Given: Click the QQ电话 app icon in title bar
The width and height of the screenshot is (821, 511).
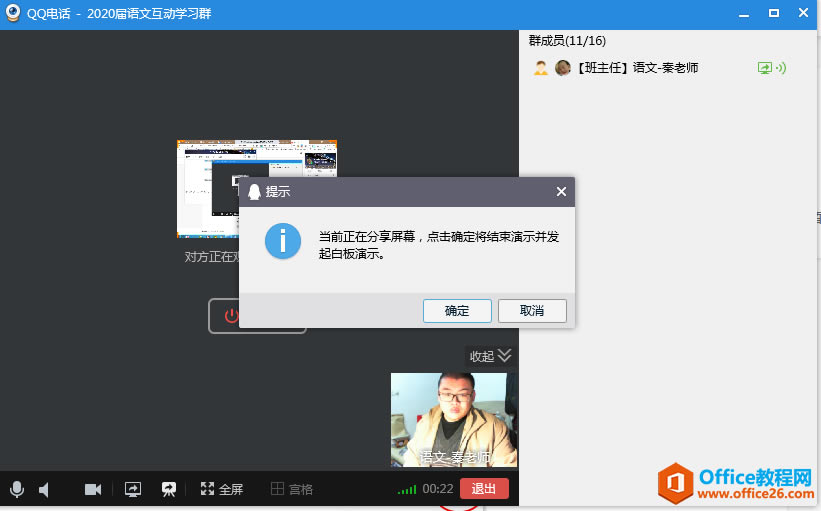Looking at the screenshot, I should pyautogui.click(x=13, y=13).
